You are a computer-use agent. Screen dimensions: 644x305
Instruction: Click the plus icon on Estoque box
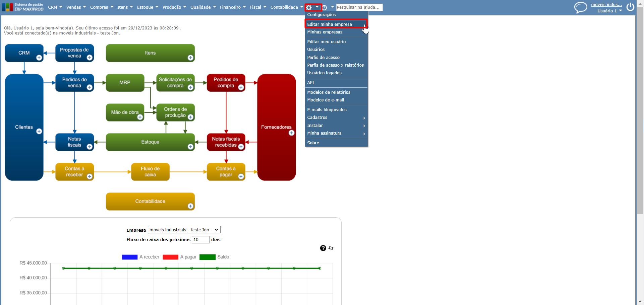(x=190, y=147)
